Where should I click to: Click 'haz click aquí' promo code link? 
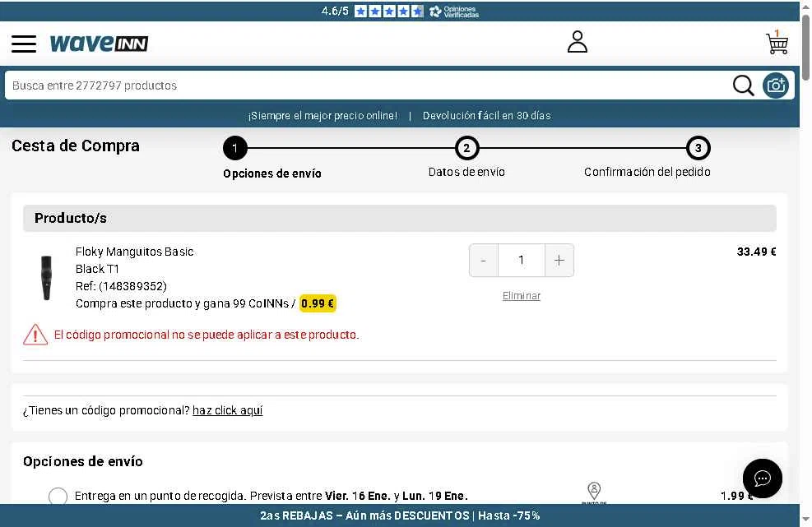coord(227,410)
